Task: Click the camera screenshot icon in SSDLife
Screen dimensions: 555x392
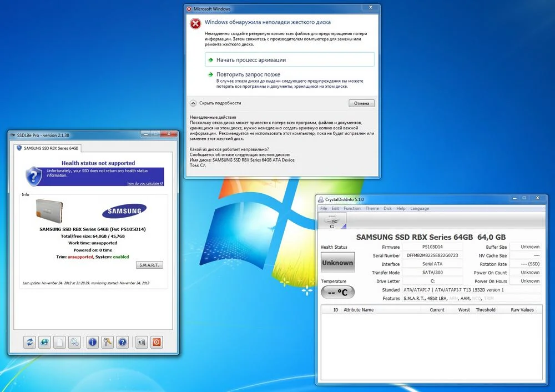Action: pos(142,342)
